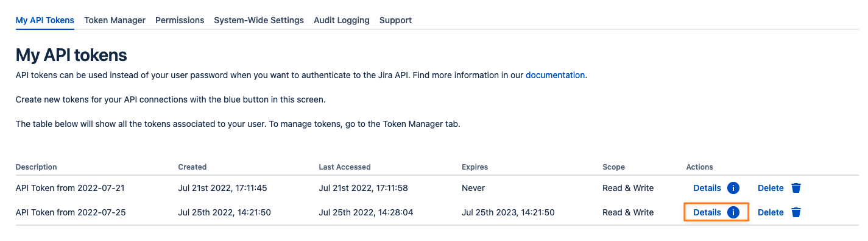The height and width of the screenshot is (241, 868).
Task: Select the My API Tokens tab
Action: click(x=45, y=20)
